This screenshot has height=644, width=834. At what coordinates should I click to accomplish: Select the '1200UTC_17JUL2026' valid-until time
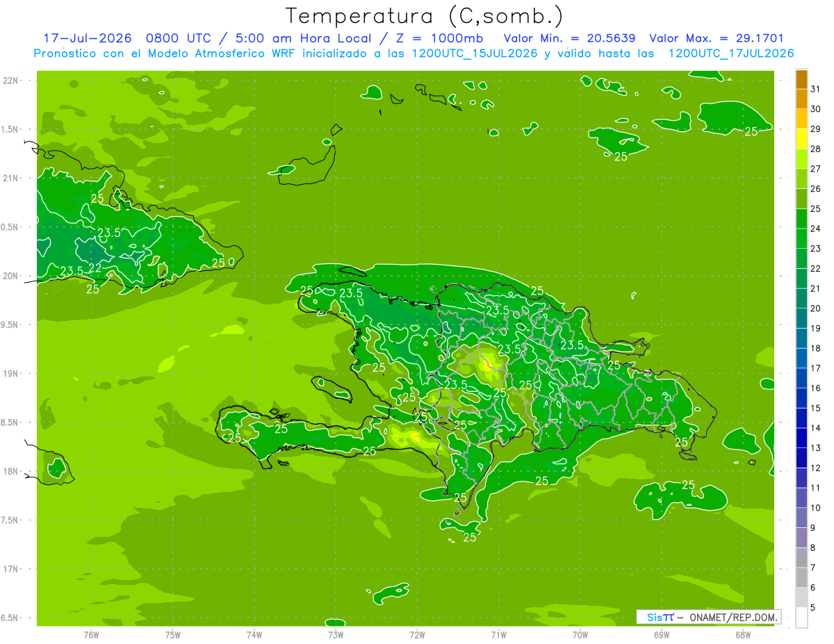(x=731, y=53)
